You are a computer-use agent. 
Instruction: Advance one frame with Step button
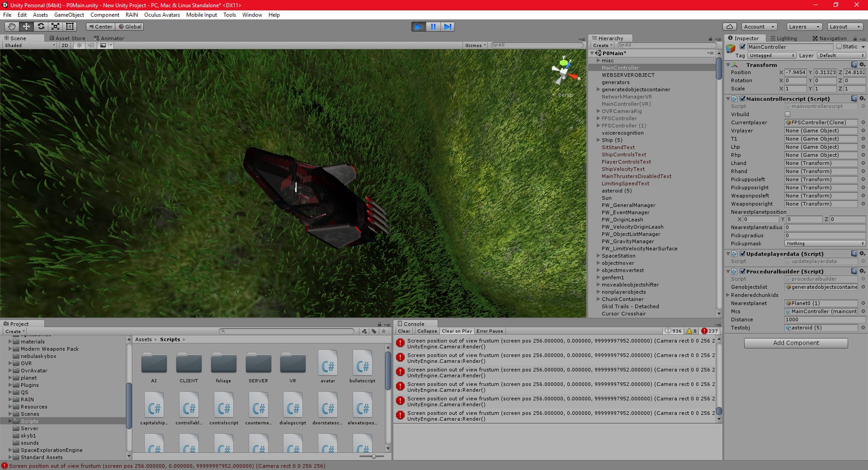(448, 27)
